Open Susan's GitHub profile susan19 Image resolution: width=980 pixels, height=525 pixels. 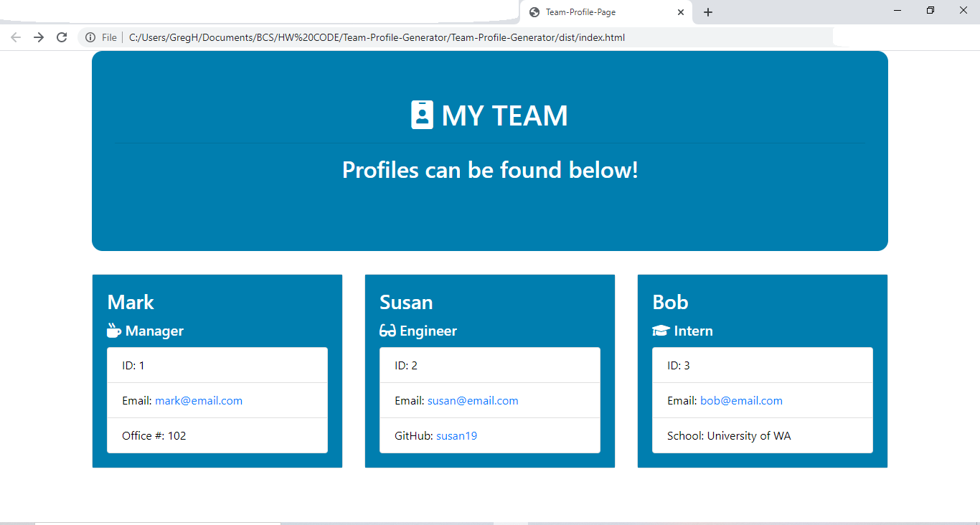456,435
